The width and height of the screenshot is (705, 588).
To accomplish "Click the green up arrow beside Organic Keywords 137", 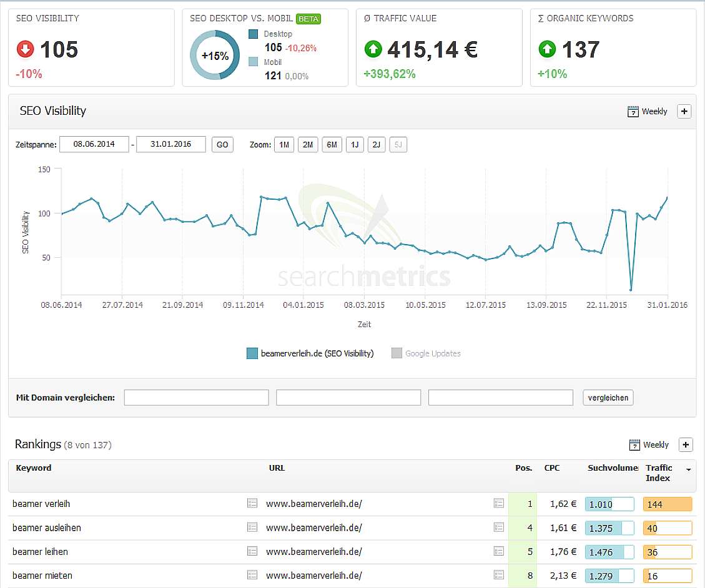I will [x=547, y=49].
